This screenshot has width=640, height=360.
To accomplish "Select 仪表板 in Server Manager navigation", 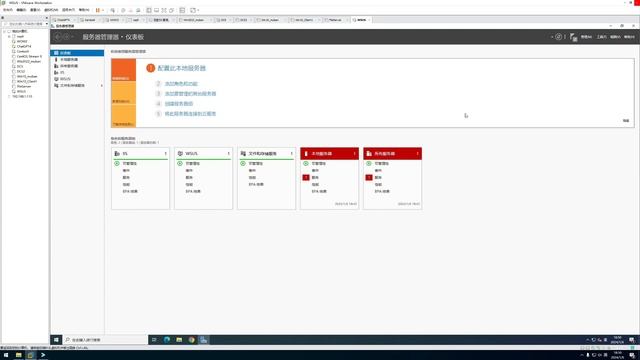I will [x=77, y=53].
